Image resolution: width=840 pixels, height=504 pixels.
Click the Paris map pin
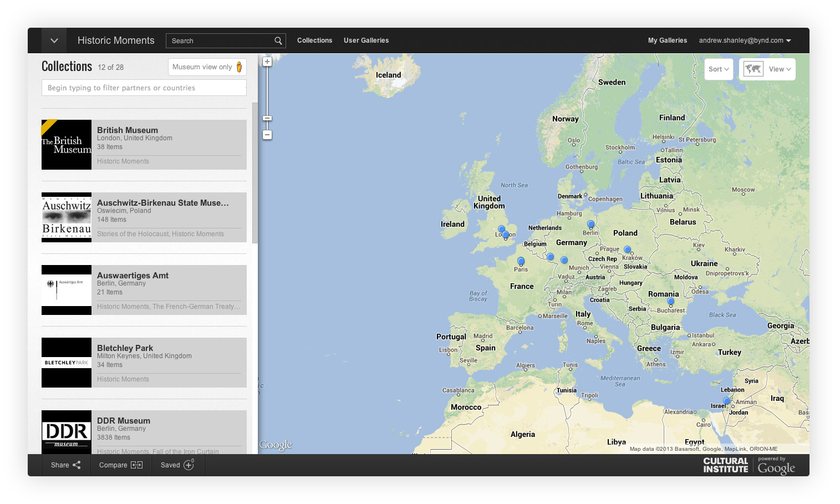coord(521,261)
